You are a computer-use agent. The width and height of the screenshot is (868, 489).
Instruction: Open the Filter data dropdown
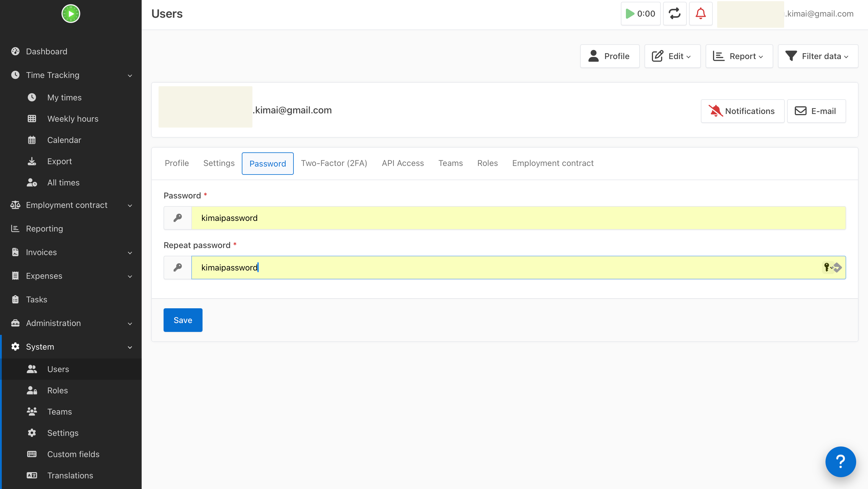[818, 56]
